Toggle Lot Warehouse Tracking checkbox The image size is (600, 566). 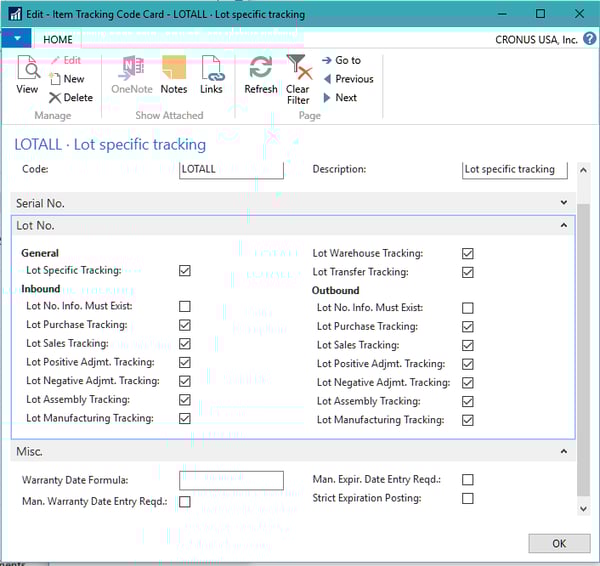468,253
